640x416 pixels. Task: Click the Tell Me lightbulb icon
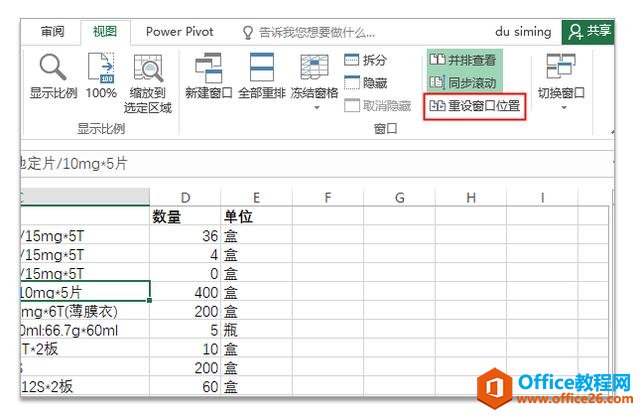click(x=247, y=33)
